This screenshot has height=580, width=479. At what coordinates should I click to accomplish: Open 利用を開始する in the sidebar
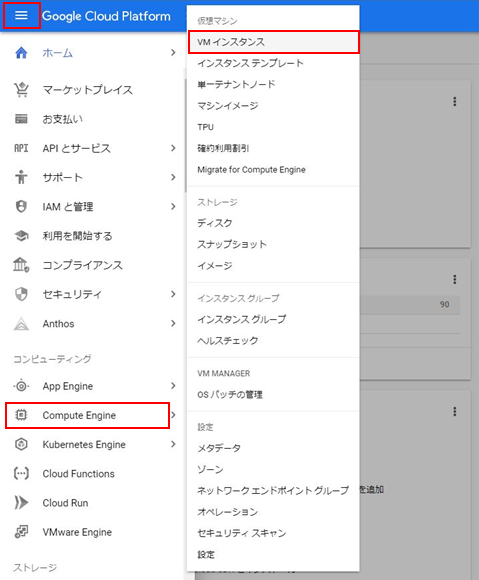pyautogui.click(x=77, y=236)
